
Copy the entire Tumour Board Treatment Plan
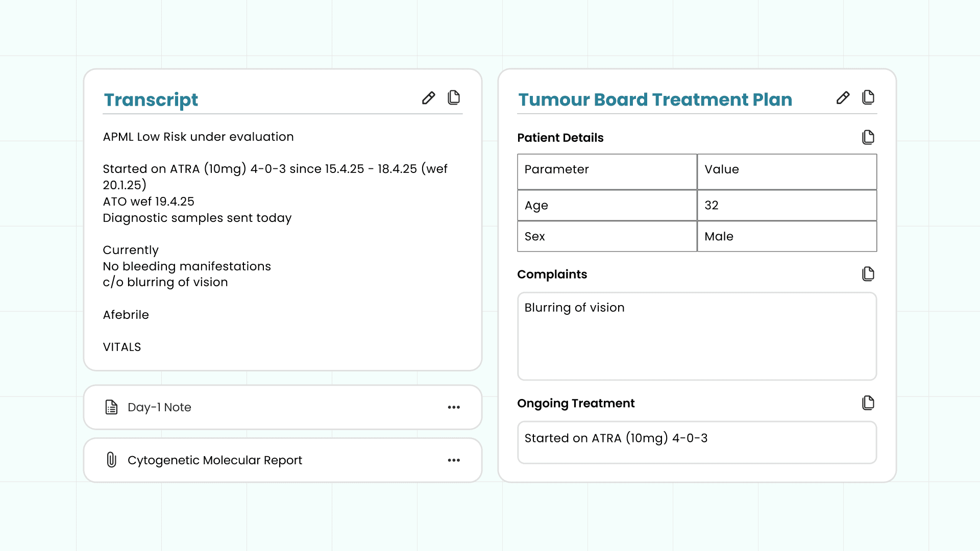tap(868, 97)
